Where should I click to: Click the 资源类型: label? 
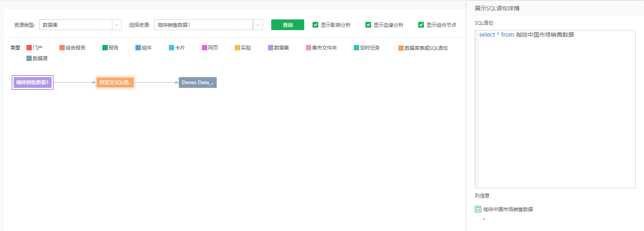[x=24, y=25]
